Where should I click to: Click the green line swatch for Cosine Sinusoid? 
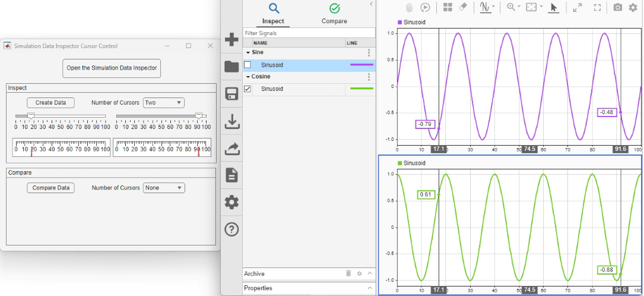coord(361,89)
